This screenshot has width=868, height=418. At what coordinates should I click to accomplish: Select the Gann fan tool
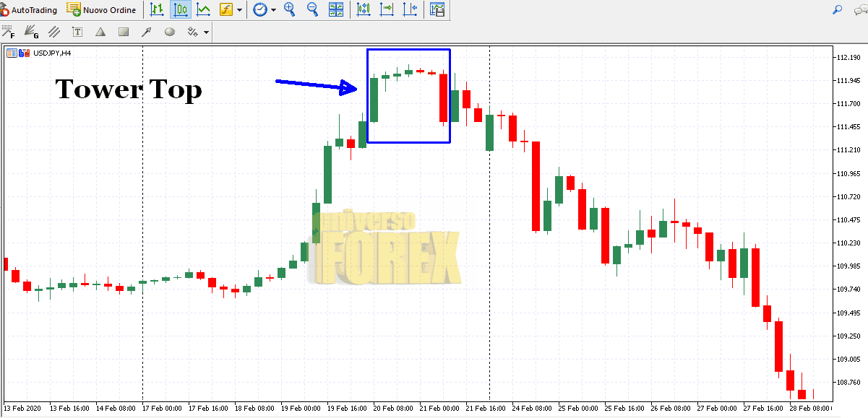[x=31, y=32]
